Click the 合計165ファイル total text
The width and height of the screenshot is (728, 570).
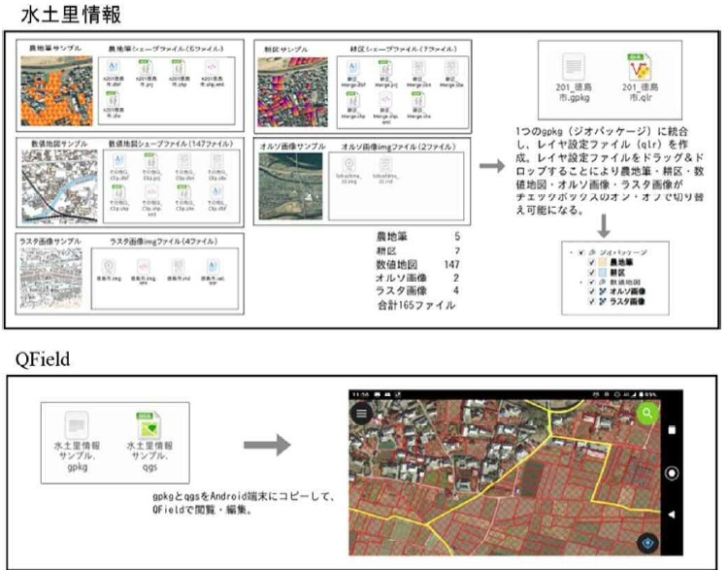coord(416,305)
